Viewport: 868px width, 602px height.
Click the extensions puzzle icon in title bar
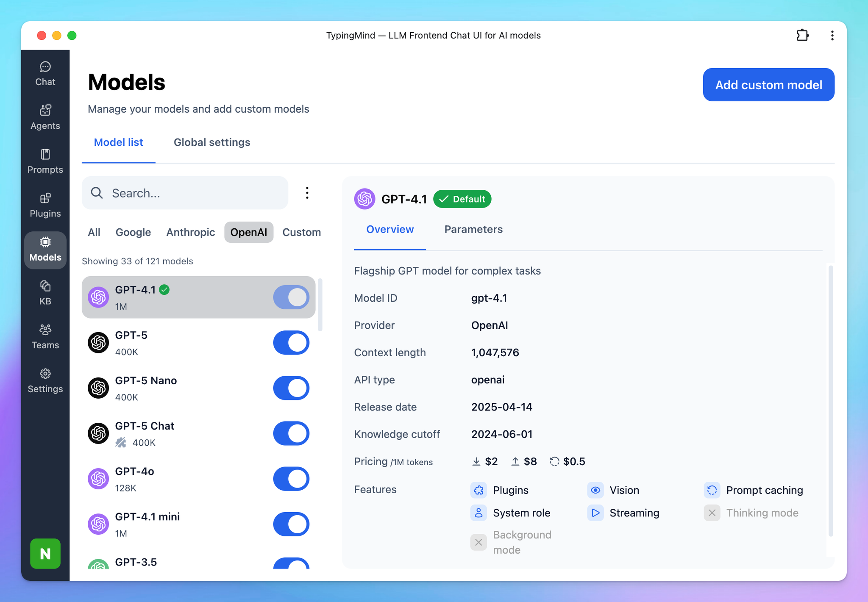pos(802,35)
